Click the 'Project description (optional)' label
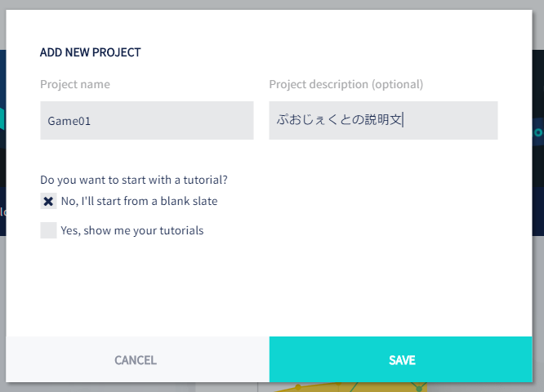The image size is (544, 392). tap(346, 84)
